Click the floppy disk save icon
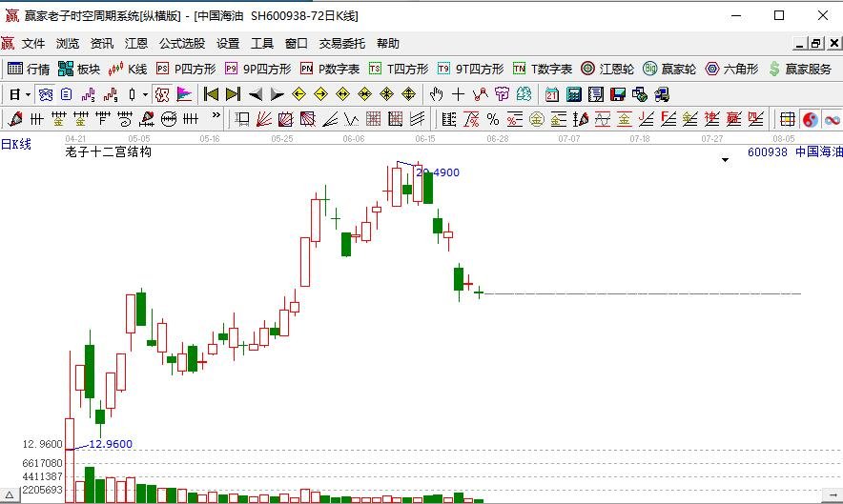Viewport: 843px width, 504px height. pyautogui.click(x=618, y=95)
